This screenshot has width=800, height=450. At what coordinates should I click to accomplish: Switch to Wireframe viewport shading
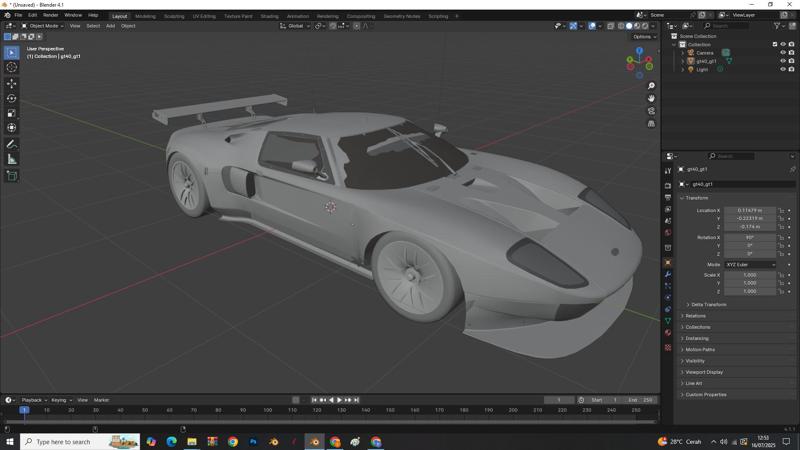[621, 26]
